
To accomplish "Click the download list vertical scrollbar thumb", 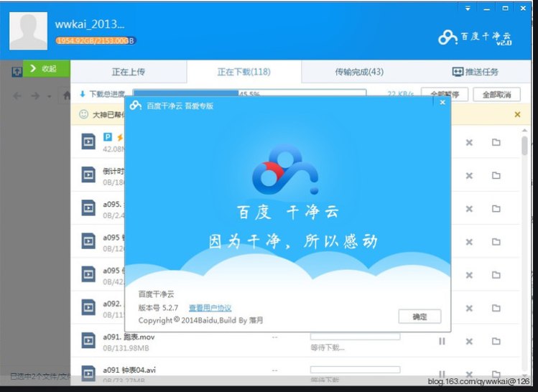I will [x=524, y=146].
